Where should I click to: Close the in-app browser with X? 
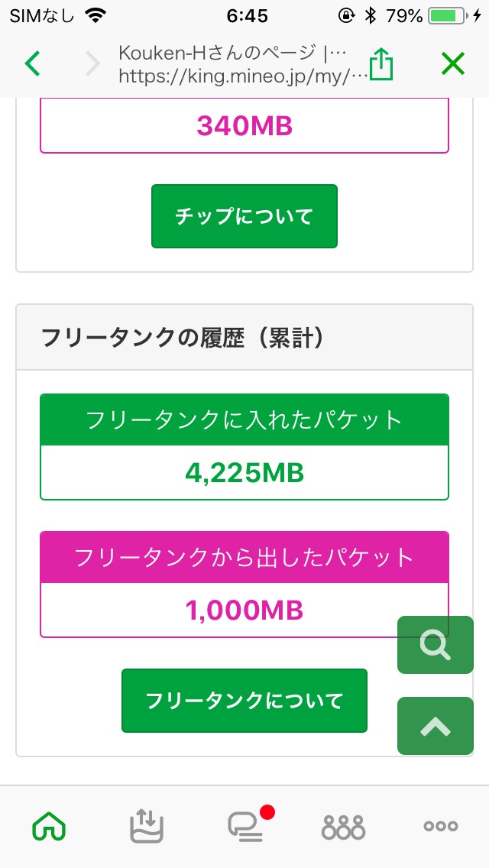[452, 64]
